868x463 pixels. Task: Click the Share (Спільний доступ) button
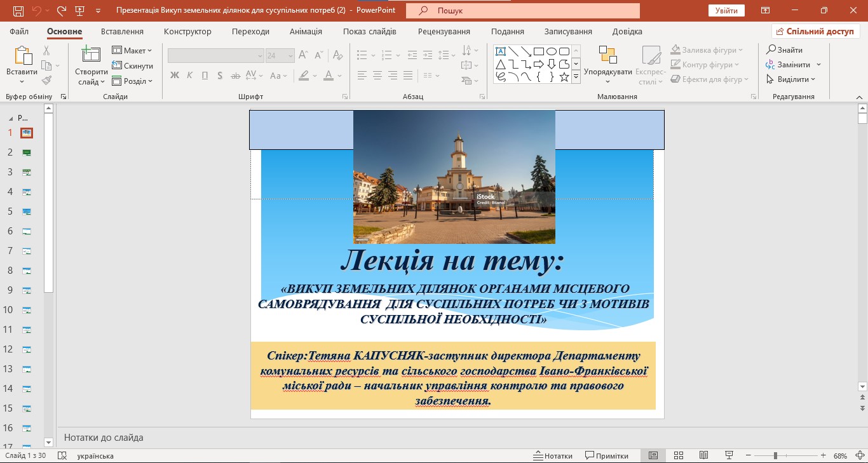coord(815,32)
